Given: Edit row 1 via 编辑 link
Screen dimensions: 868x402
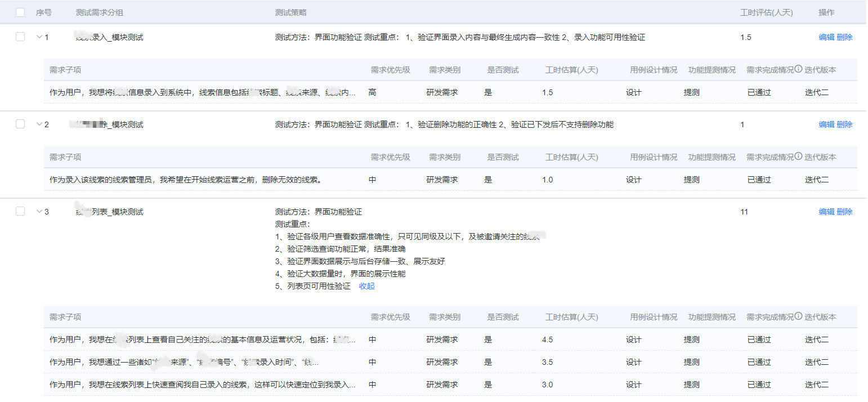Looking at the screenshot, I should coord(826,37).
